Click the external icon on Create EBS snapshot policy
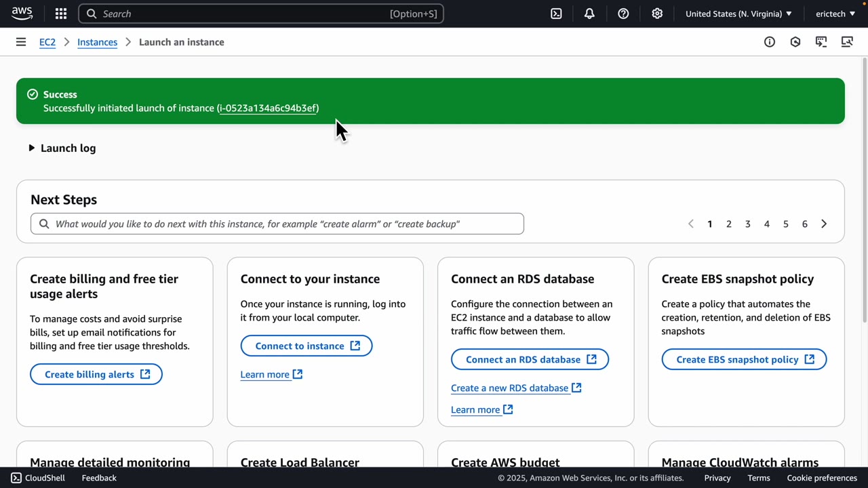Image resolution: width=868 pixels, height=488 pixels. [809, 359]
